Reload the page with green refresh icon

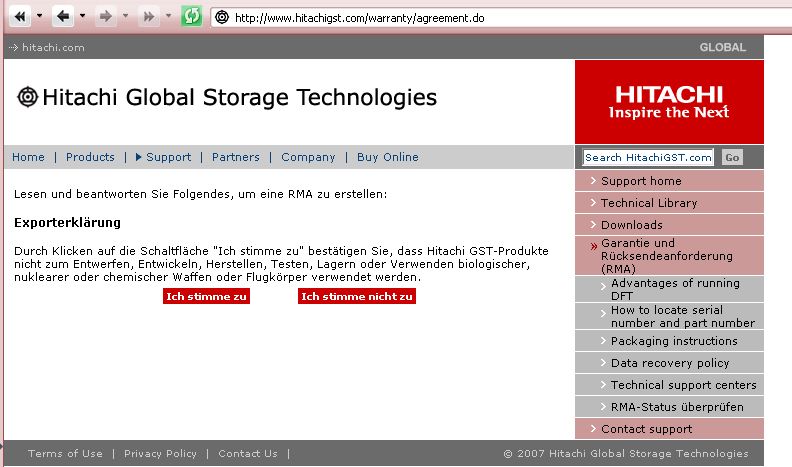[x=191, y=17]
